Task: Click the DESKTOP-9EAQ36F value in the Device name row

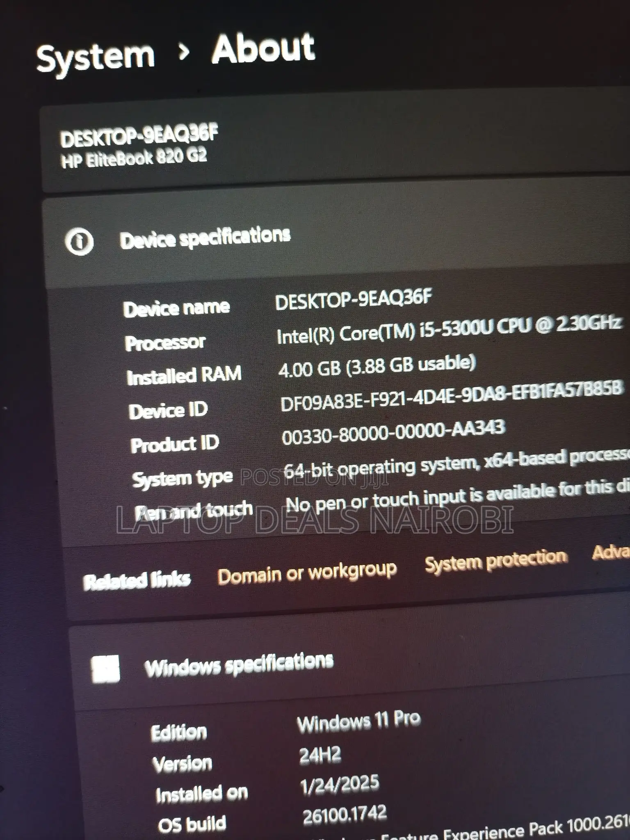Action: point(354,299)
